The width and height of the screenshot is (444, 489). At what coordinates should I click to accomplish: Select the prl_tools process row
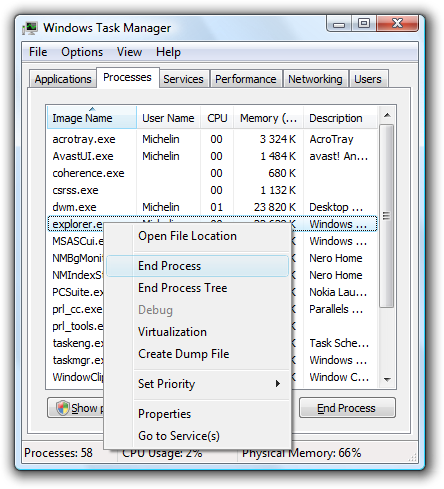pos(78,326)
